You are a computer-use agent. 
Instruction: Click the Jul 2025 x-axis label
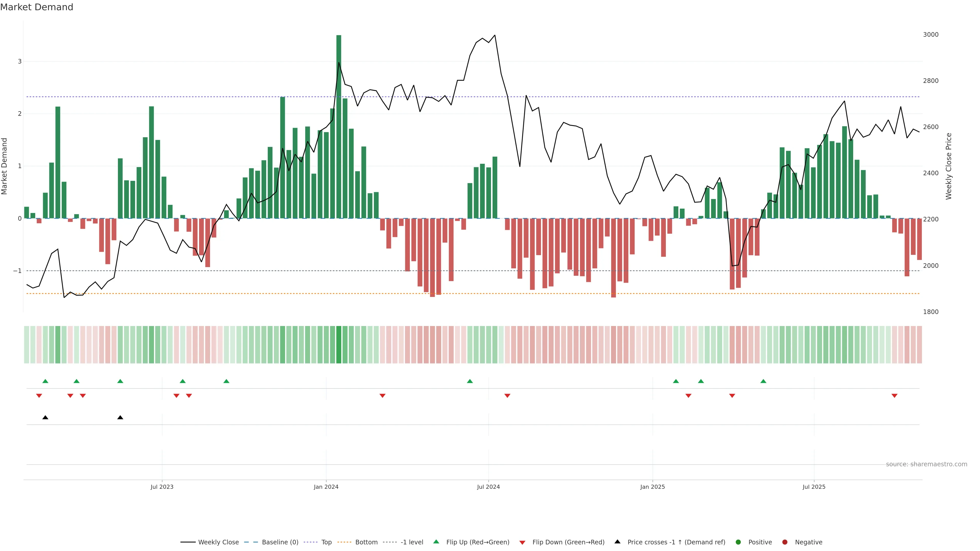tap(814, 487)
